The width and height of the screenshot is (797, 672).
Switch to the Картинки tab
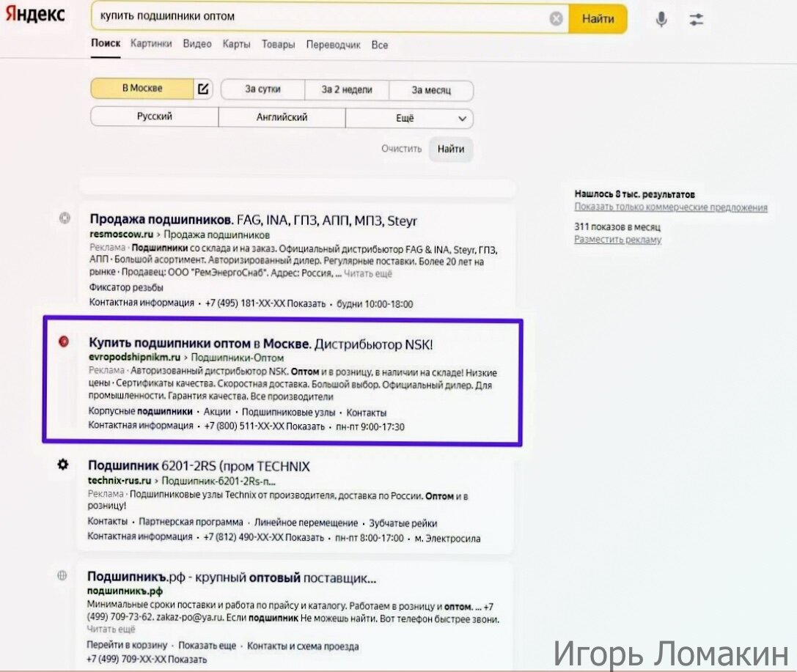[151, 44]
